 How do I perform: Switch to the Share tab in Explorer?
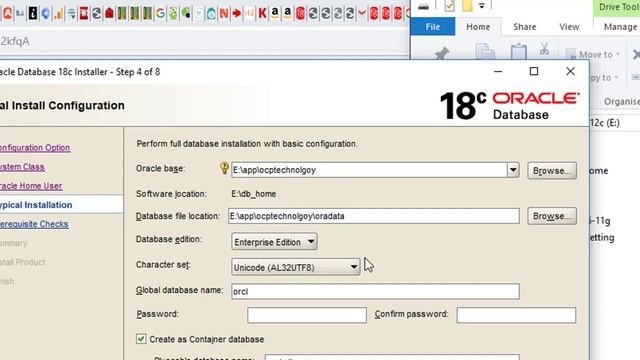click(524, 27)
